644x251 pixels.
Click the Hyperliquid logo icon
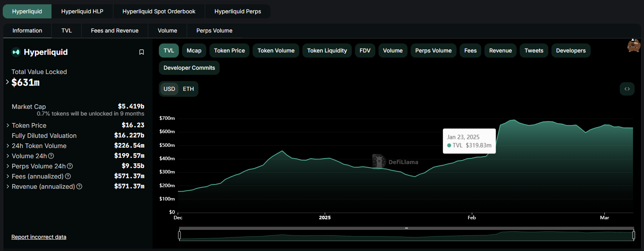click(x=16, y=52)
